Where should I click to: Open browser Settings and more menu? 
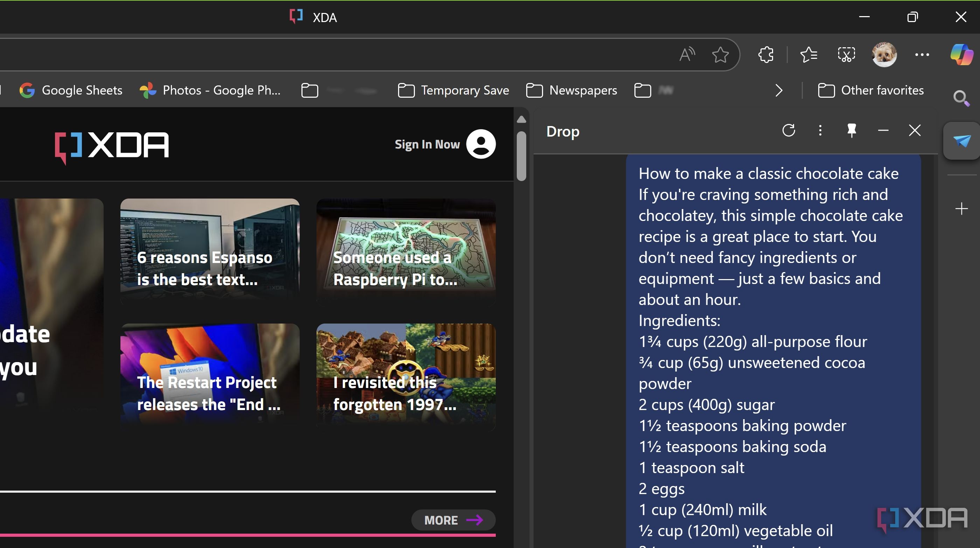pyautogui.click(x=922, y=55)
